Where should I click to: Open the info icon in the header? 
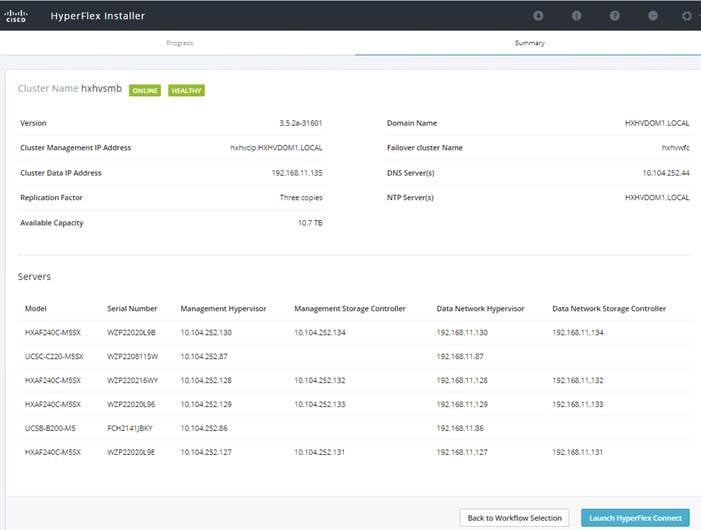coord(577,16)
